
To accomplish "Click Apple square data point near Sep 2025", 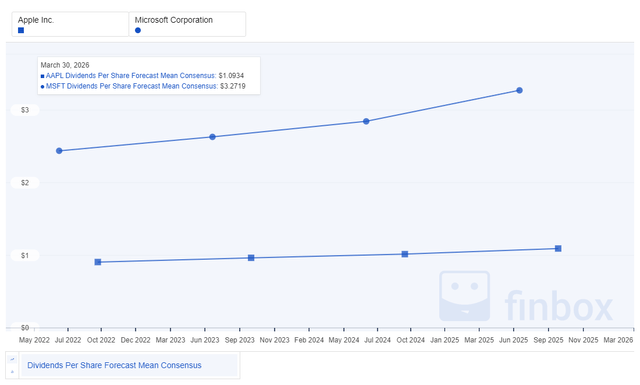I will tap(558, 249).
